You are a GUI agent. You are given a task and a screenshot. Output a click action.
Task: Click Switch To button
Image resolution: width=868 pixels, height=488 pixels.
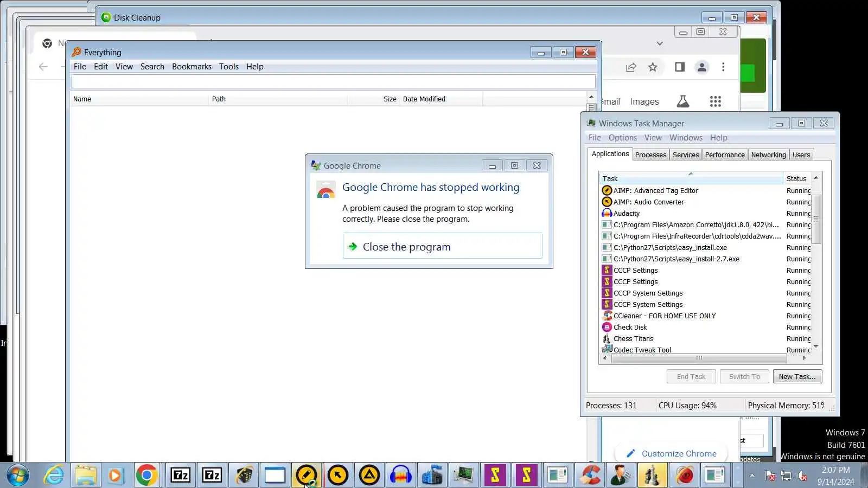click(744, 377)
